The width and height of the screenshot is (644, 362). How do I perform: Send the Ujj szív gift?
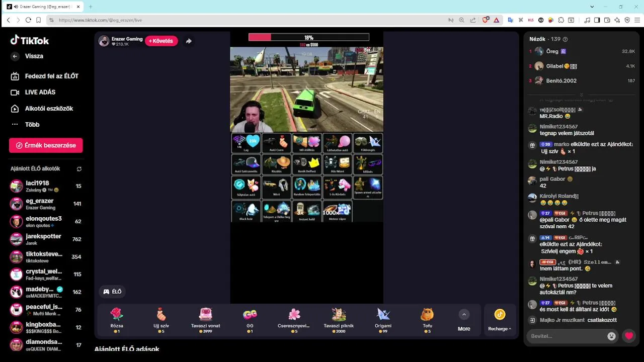click(x=161, y=320)
